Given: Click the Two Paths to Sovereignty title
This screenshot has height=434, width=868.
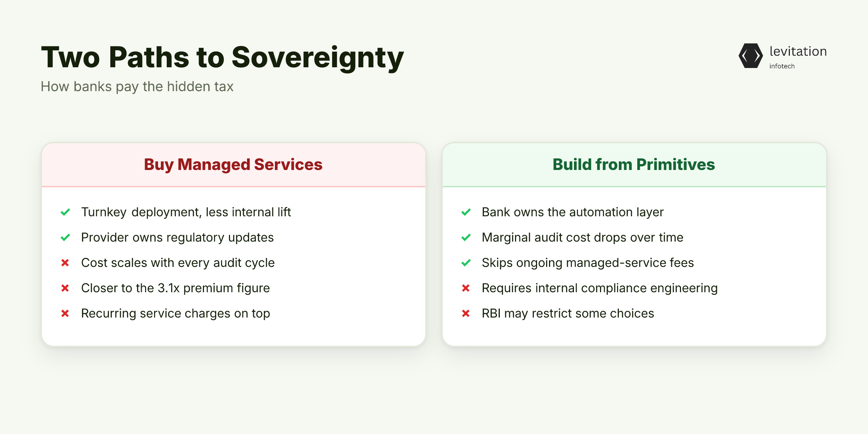Looking at the screenshot, I should (222, 57).
